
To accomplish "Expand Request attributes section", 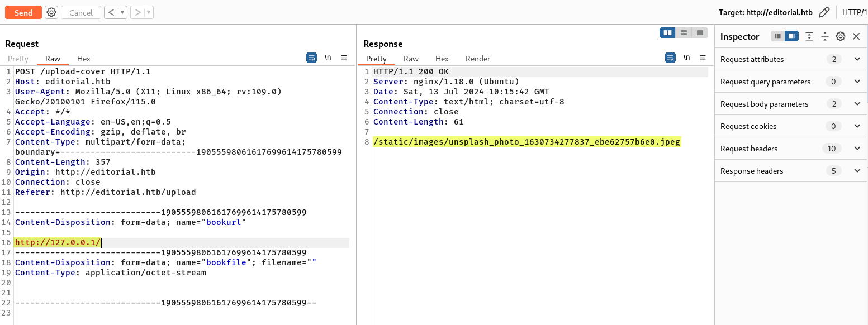I will [857, 59].
